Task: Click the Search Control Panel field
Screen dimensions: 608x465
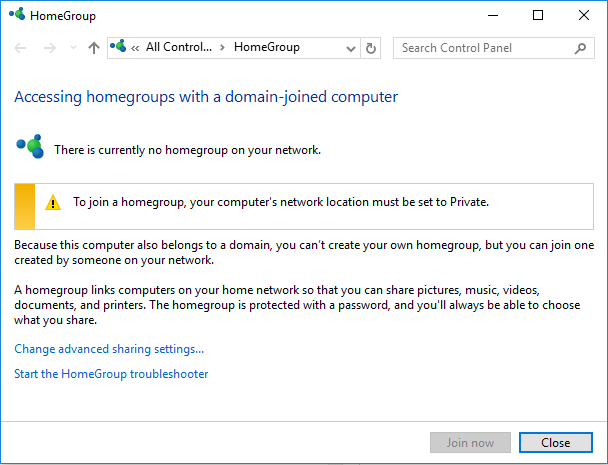Action: click(x=494, y=48)
